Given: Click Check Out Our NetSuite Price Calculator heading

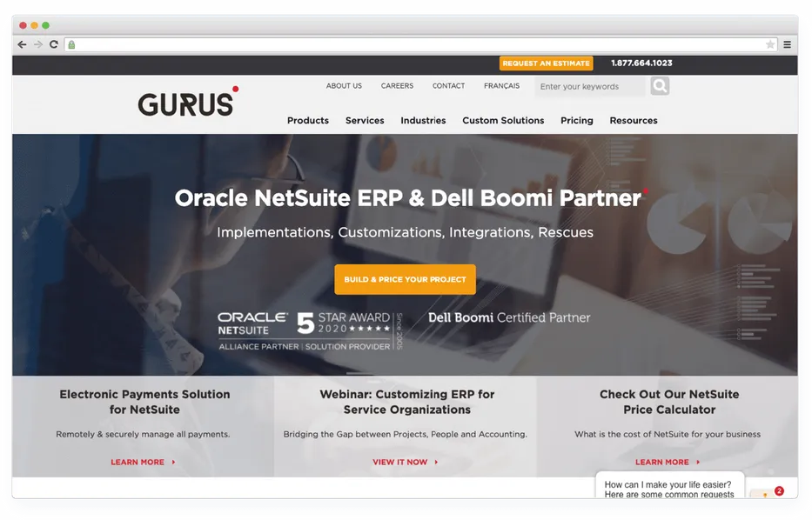Looking at the screenshot, I should (x=669, y=402).
